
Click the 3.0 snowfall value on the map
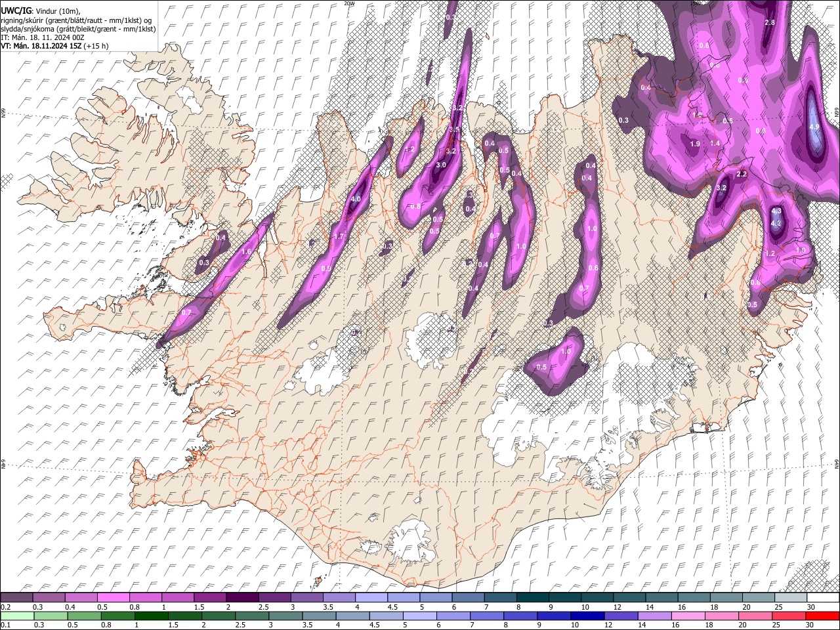(x=441, y=165)
